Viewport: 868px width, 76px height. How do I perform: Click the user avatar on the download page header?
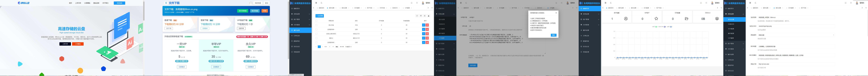tap(251, 3)
